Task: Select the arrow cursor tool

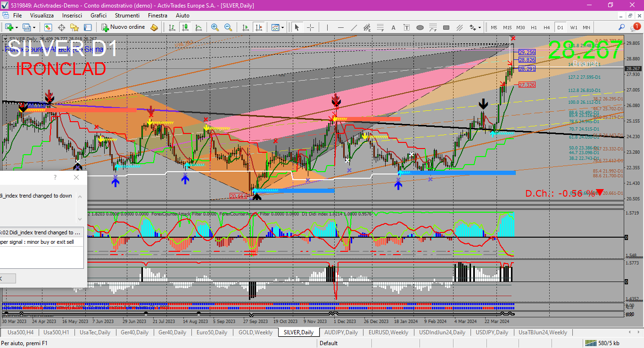Action: point(297,27)
